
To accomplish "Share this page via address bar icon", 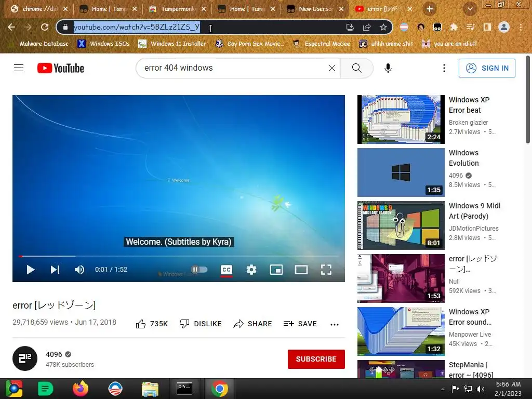I will click(367, 27).
